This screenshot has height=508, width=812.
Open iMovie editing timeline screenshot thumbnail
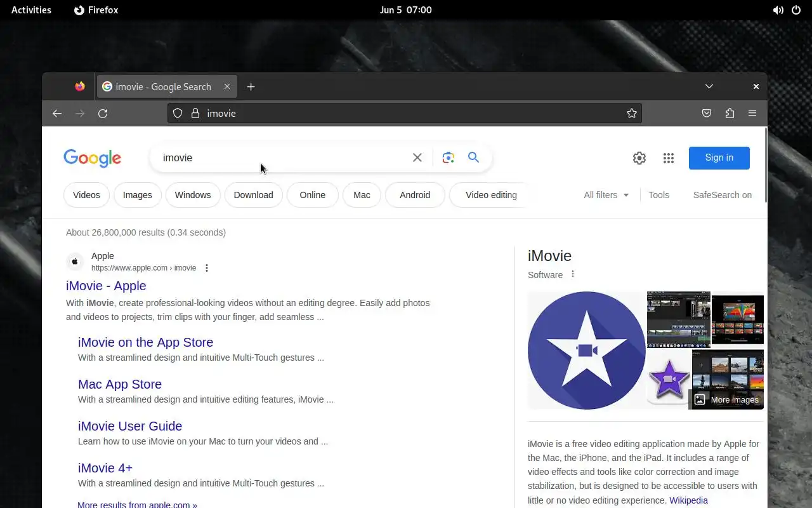[678, 319]
